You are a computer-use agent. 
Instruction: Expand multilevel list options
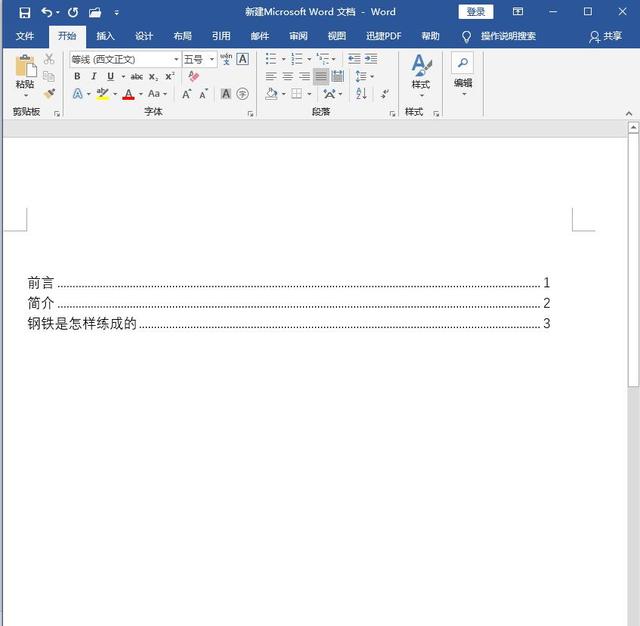point(334,59)
